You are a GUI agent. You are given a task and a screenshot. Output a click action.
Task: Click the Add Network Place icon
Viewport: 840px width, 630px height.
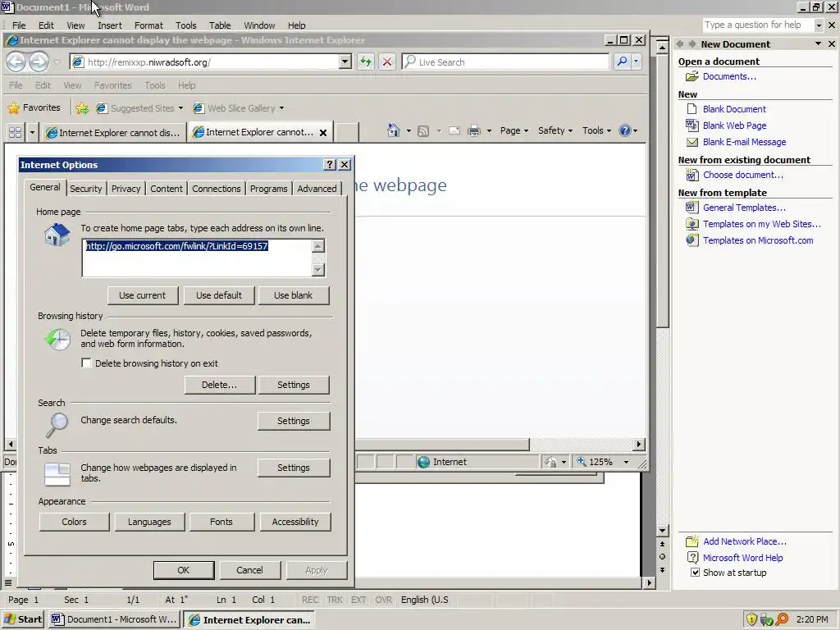coord(692,541)
